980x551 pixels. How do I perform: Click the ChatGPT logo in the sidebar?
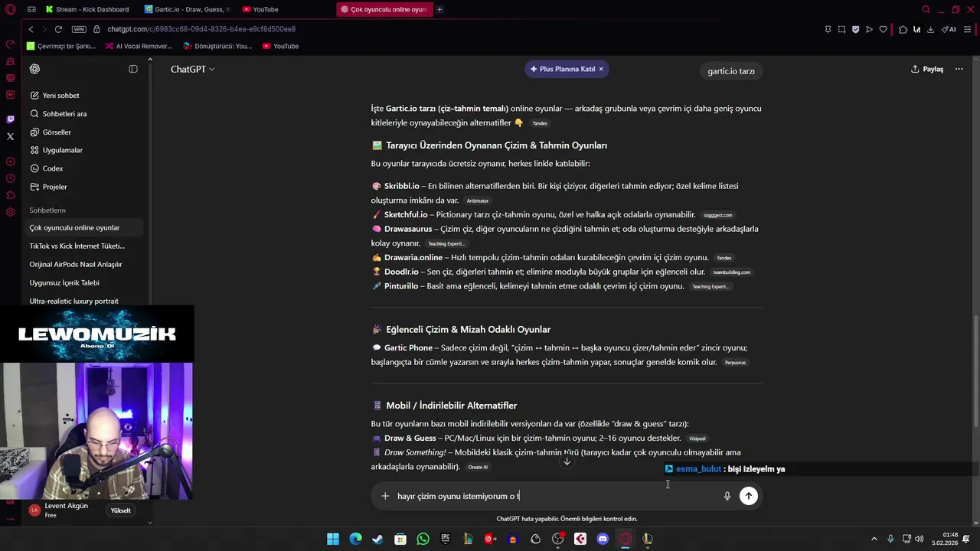click(34, 69)
